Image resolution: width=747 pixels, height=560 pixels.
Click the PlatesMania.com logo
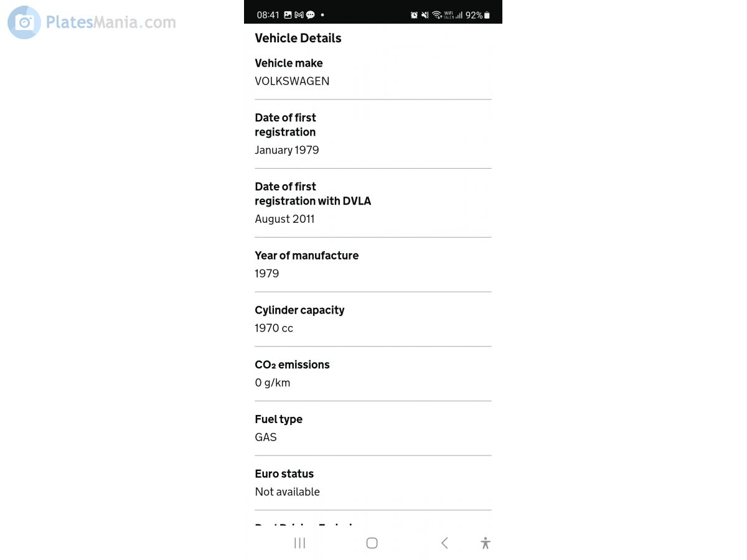coord(92,22)
